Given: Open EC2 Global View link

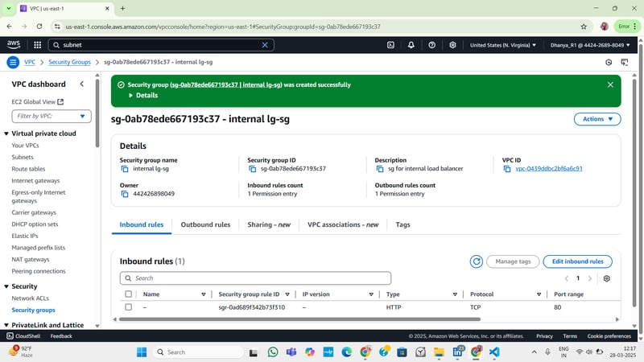Looking at the screenshot, I should [x=37, y=102].
